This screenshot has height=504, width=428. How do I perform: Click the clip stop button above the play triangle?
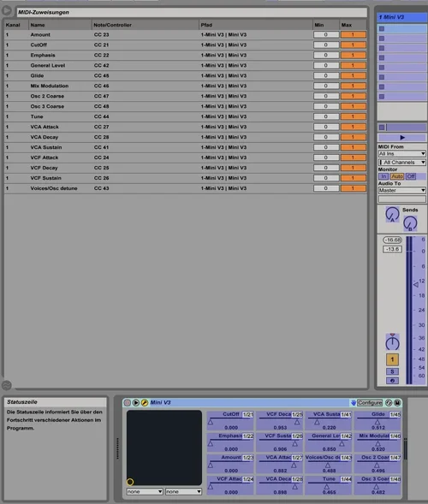pos(382,127)
